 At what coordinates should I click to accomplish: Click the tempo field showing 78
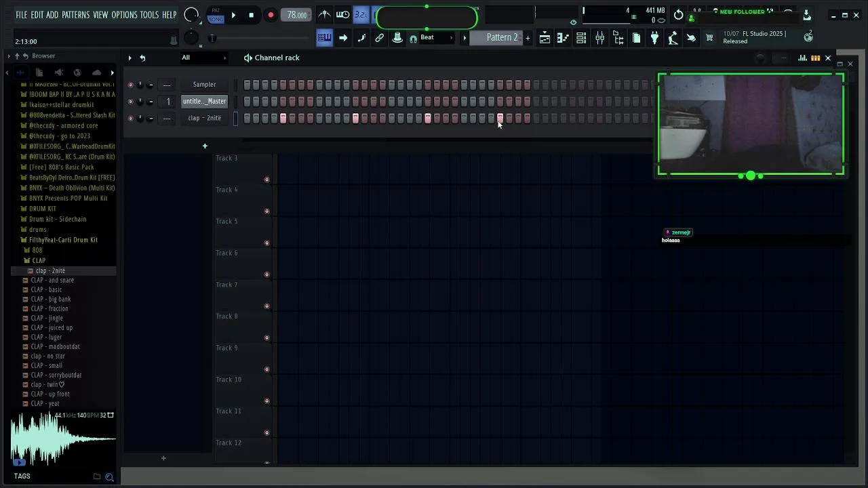coord(296,15)
